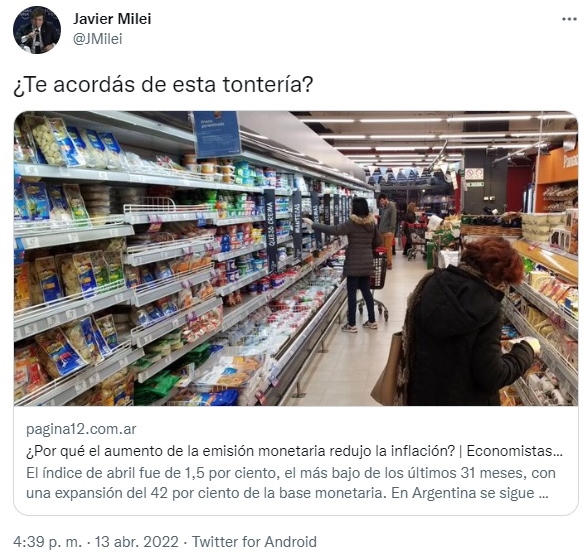This screenshot has width=585, height=554.
Task: Click the article description starting "El índice de abril"
Action: pyautogui.click(x=291, y=483)
